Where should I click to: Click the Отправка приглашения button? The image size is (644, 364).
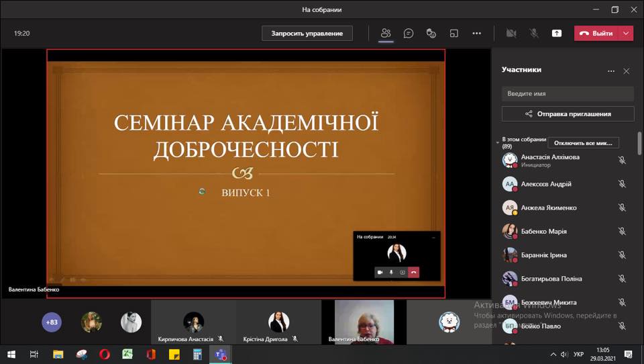(x=568, y=114)
